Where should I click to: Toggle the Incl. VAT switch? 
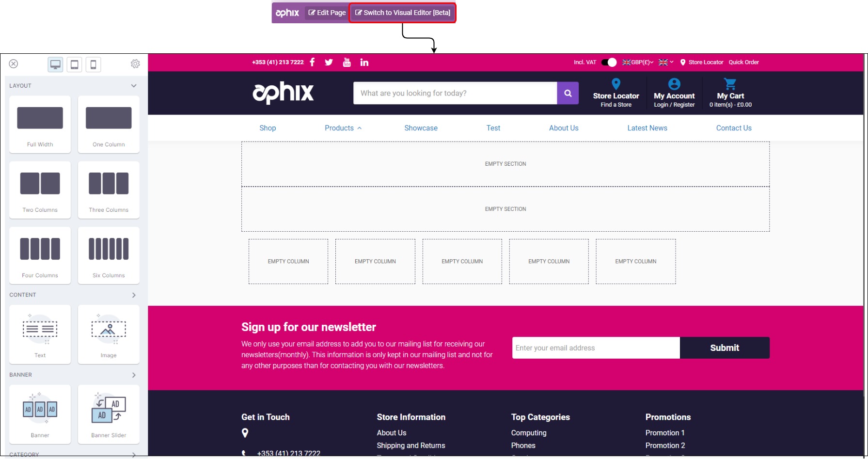tap(609, 62)
